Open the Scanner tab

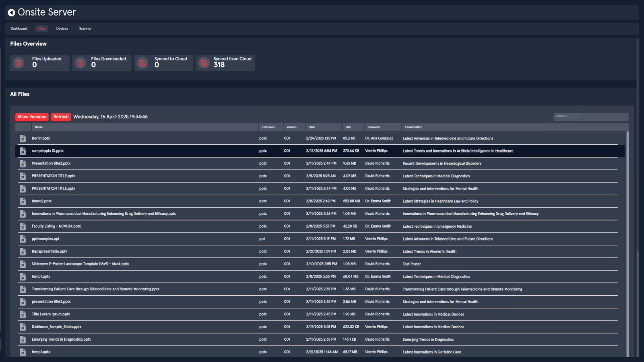click(85, 29)
